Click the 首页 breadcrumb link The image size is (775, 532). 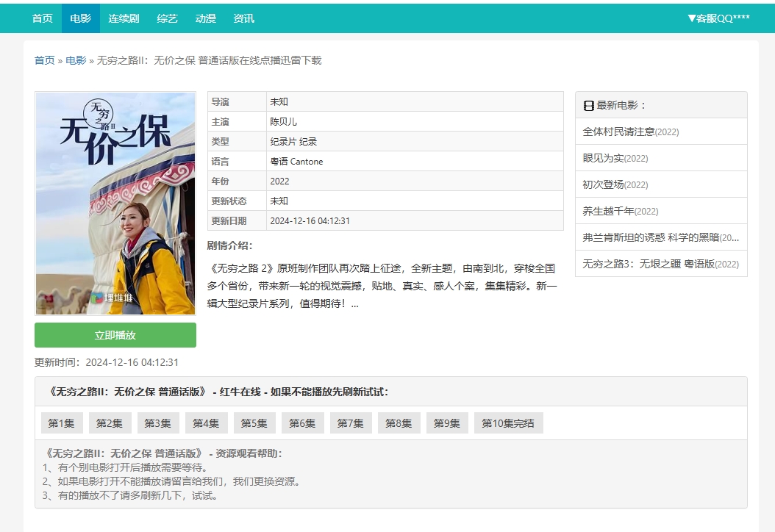click(x=44, y=60)
